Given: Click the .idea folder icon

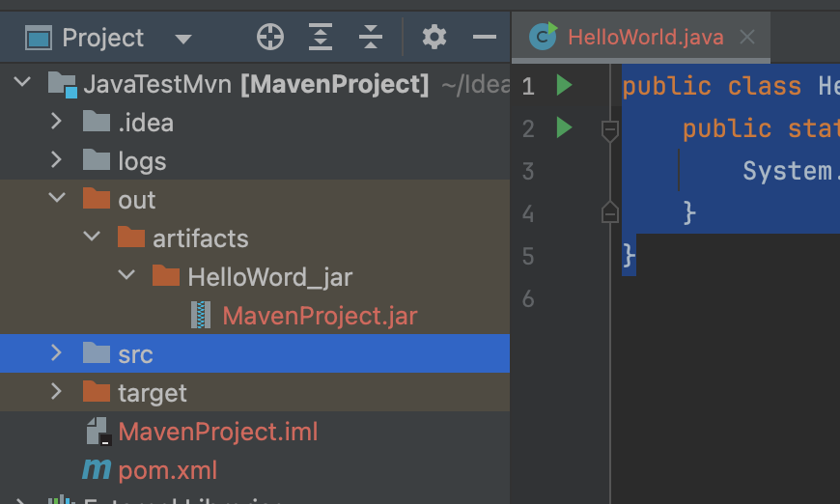Looking at the screenshot, I should pyautogui.click(x=97, y=121).
